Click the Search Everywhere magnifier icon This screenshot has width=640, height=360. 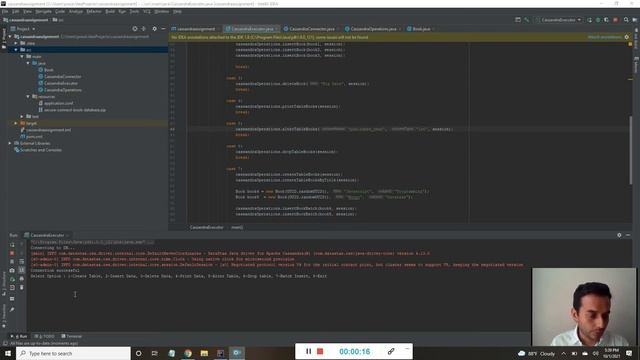click(626, 20)
